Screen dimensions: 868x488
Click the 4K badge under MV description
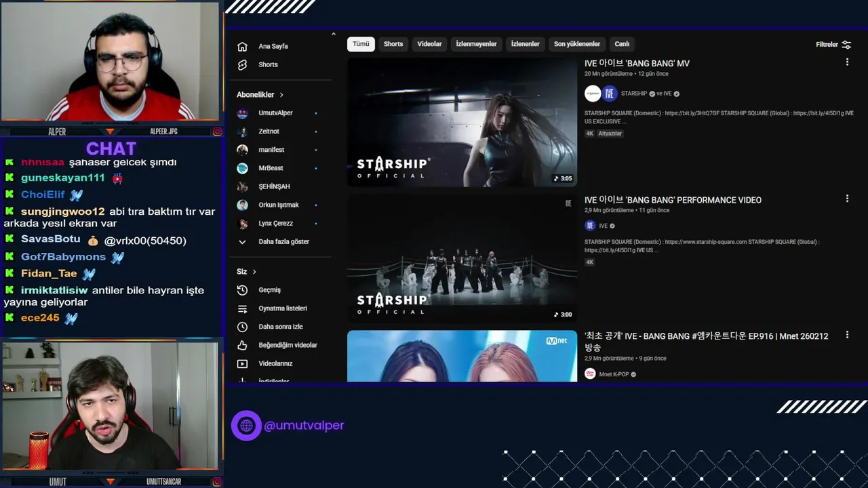[590, 134]
